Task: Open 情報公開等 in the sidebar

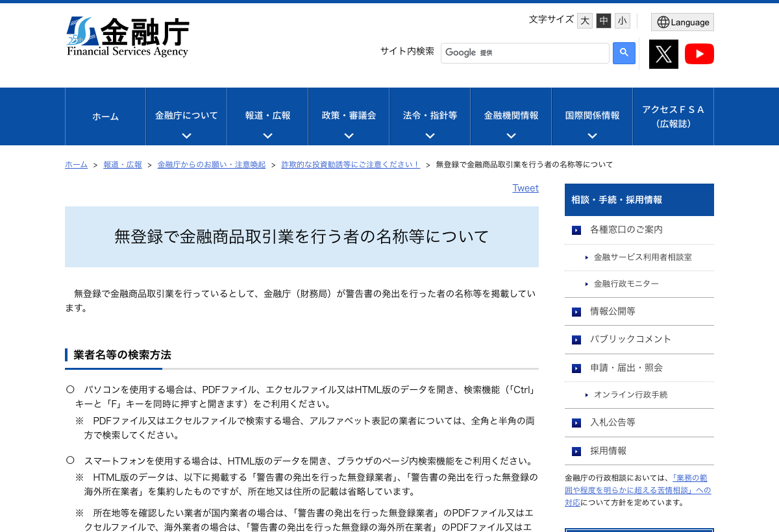Action: [x=613, y=311]
